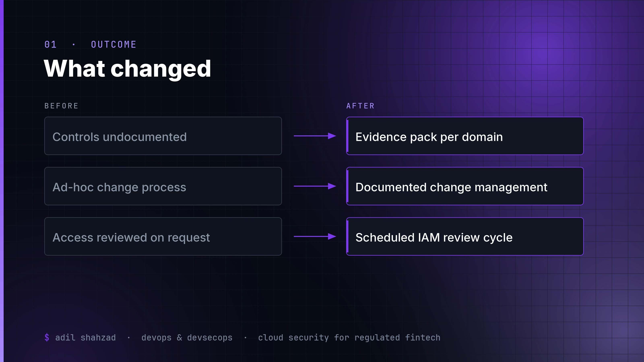The height and width of the screenshot is (362, 644).
Task: Click adil shahzad in the footer
Action: pyautogui.click(x=86, y=337)
